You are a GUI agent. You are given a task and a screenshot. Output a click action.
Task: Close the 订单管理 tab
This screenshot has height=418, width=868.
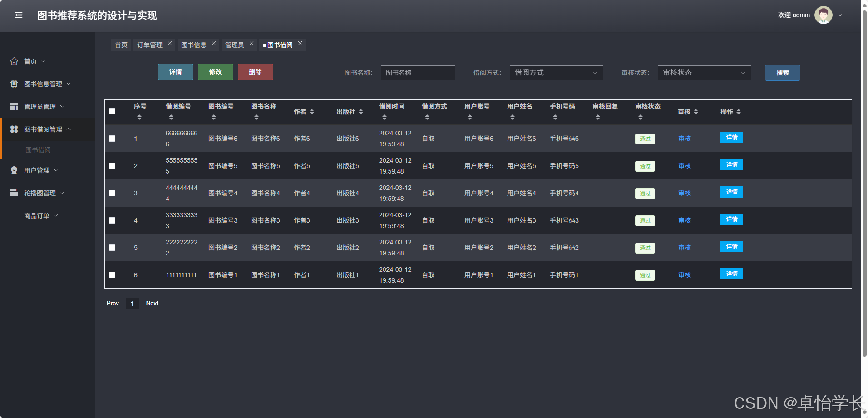pyautogui.click(x=170, y=43)
